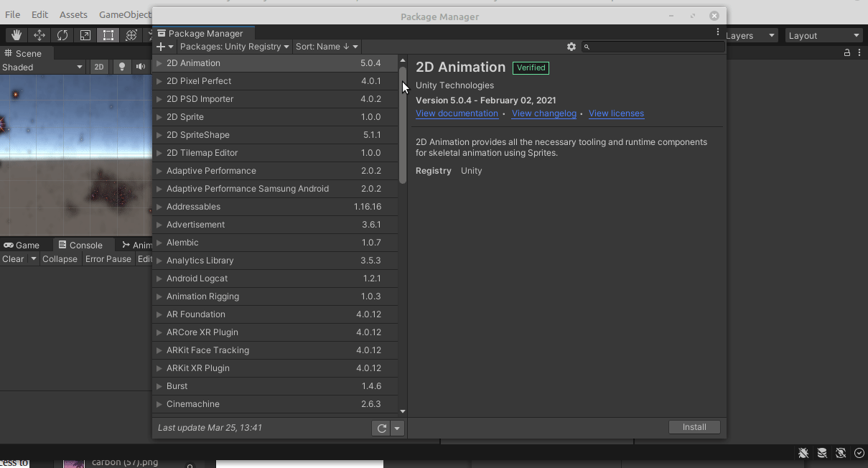
Task: Select the Alembic package
Action: [x=275, y=243]
